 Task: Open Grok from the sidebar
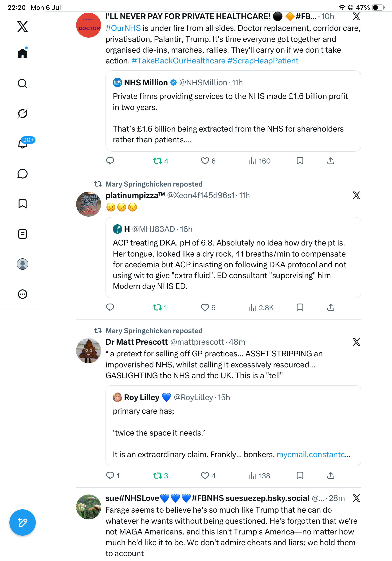click(x=23, y=113)
